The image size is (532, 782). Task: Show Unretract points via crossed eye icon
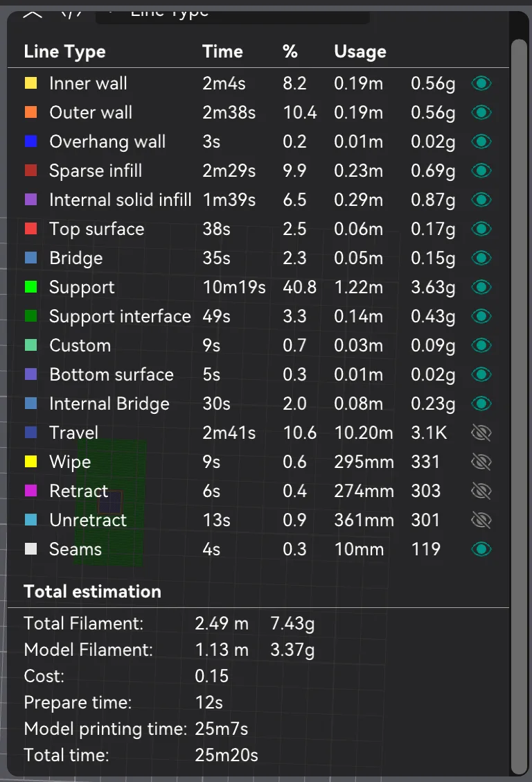(x=481, y=520)
